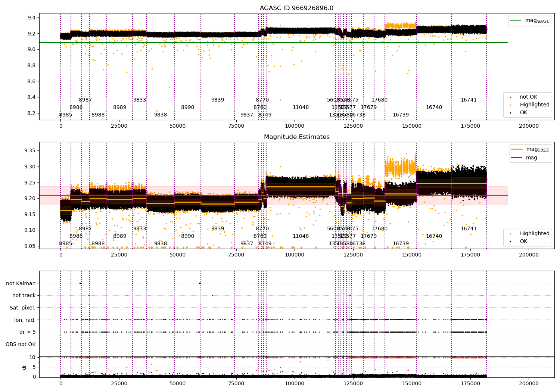Click obsid label "11048" in the AGASC ID plot
This screenshot has width=560, height=392.
point(301,108)
